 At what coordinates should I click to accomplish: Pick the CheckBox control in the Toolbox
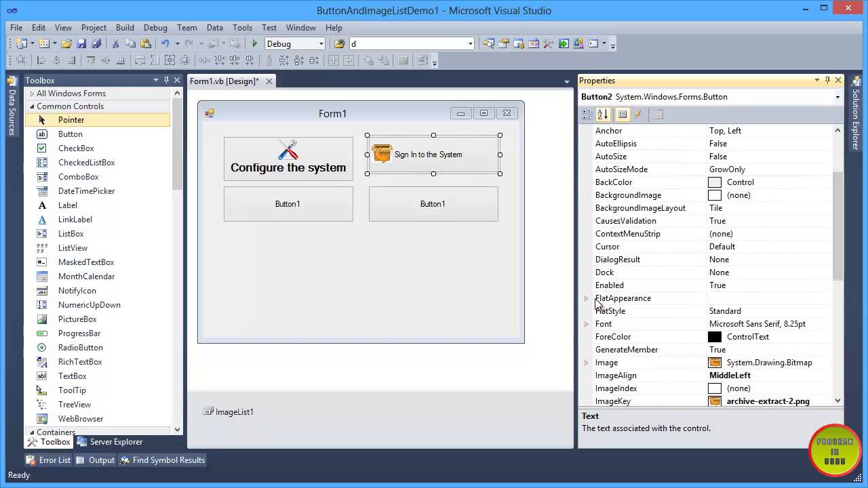click(x=76, y=148)
